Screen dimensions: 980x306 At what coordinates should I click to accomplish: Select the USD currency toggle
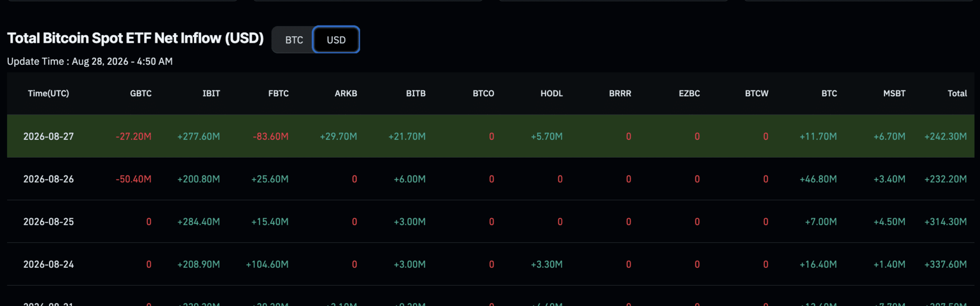pyautogui.click(x=336, y=40)
